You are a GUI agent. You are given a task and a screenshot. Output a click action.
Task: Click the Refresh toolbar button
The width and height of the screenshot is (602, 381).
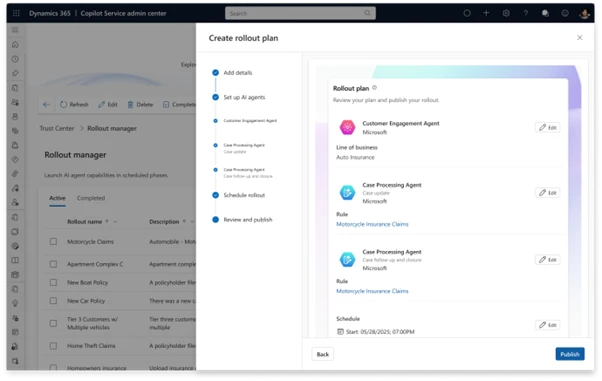coord(74,104)
